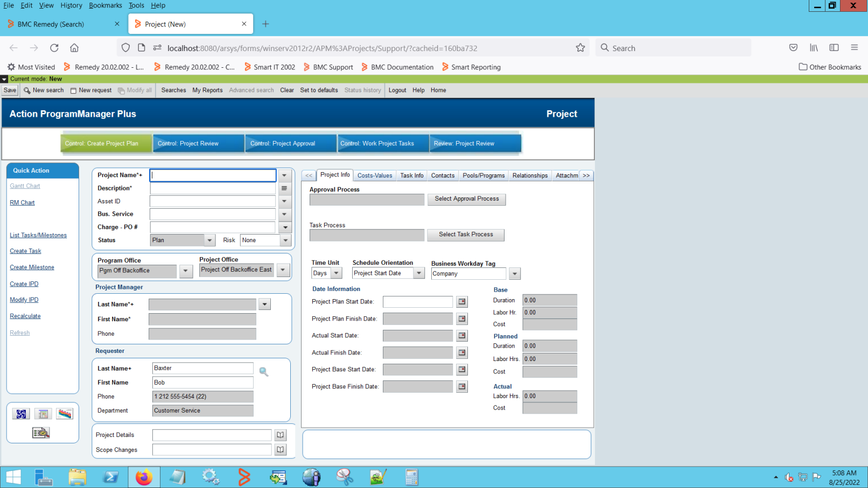Open the History menu
Screen dimensions: 868x488
[x=71, y=5]
